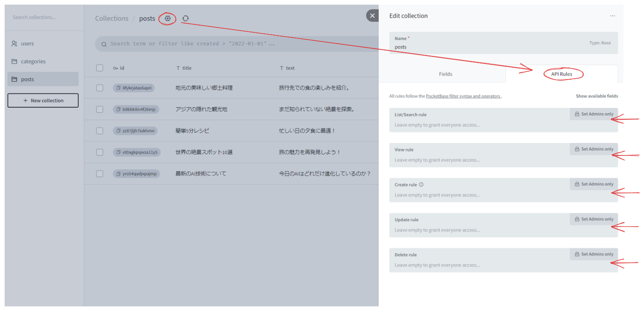Set Admins only for View rule
Screen dimensions: 644x311
pos(594,149)
